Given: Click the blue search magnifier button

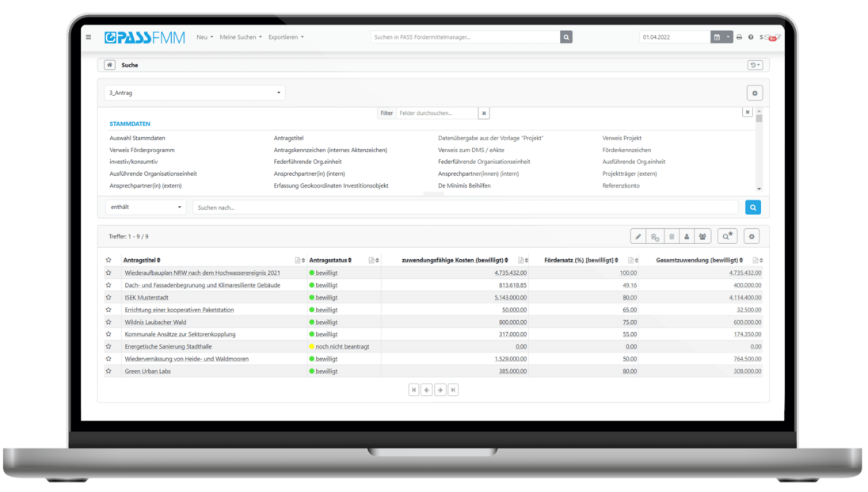Looking at the screenshot, I should click(x=753, y=208).
